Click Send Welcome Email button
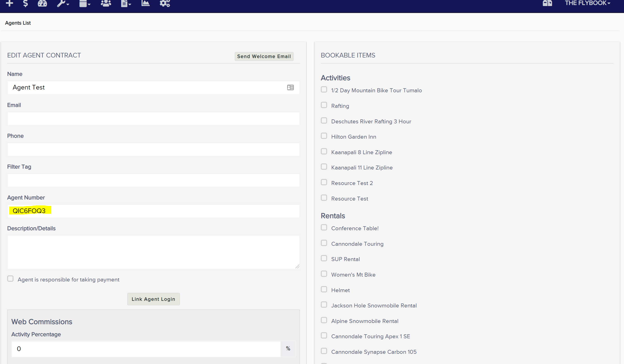Viewport: 624px width, 364px height. pos(264,56)
